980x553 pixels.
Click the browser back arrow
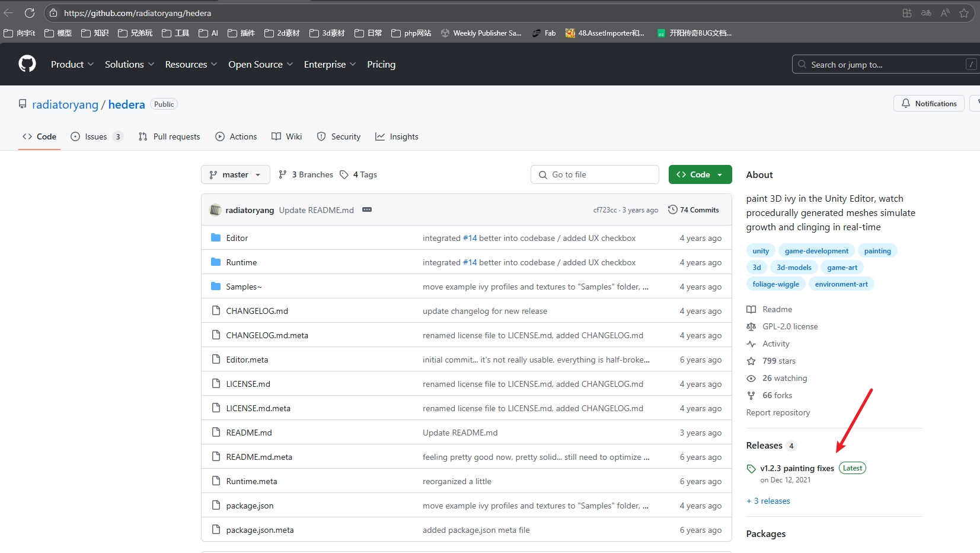[8, 12]
